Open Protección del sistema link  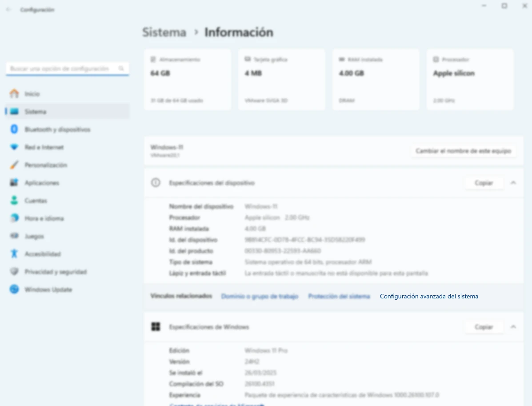[339, 296]
